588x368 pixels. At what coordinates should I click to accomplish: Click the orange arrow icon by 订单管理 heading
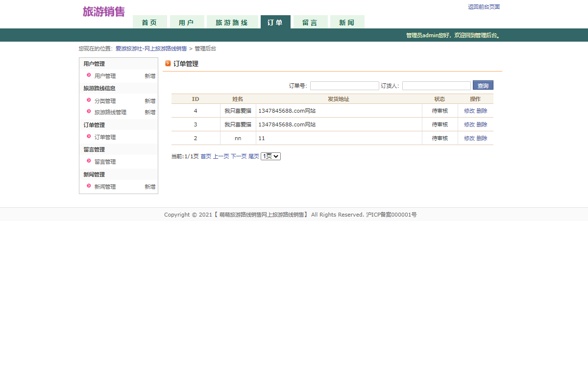pos(168,63)
